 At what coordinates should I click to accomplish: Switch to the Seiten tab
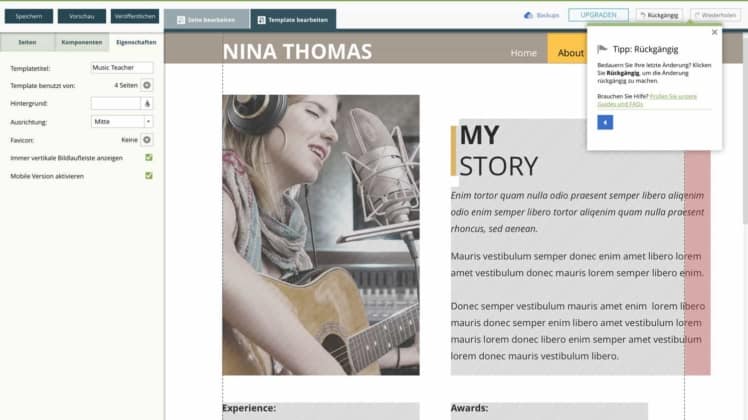27,42
